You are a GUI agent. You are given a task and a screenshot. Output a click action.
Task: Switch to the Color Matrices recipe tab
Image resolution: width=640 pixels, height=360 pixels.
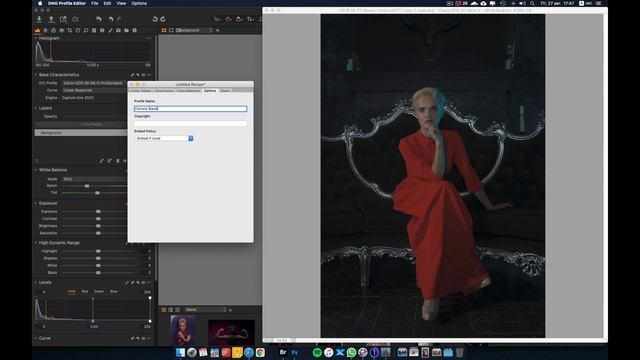[x=189, y=91]
